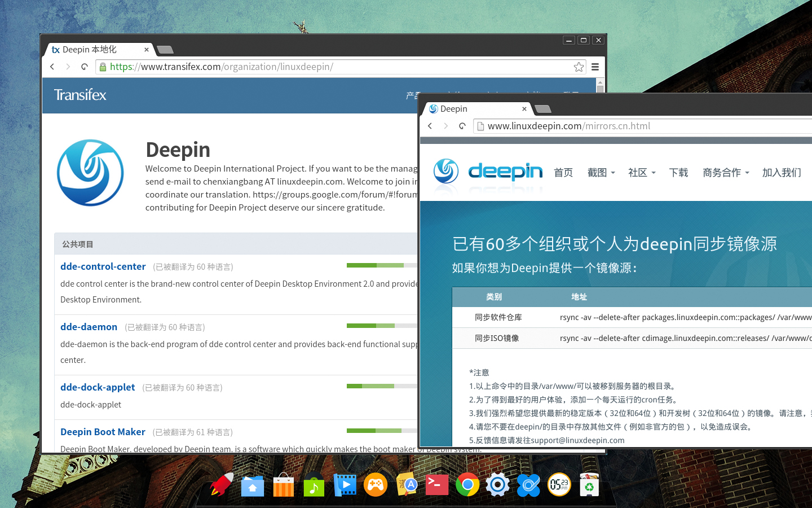The height and width of the screenshot is (508, 812).
Task: Close the Deepin mirrors tab
Action: click(524, 109)
